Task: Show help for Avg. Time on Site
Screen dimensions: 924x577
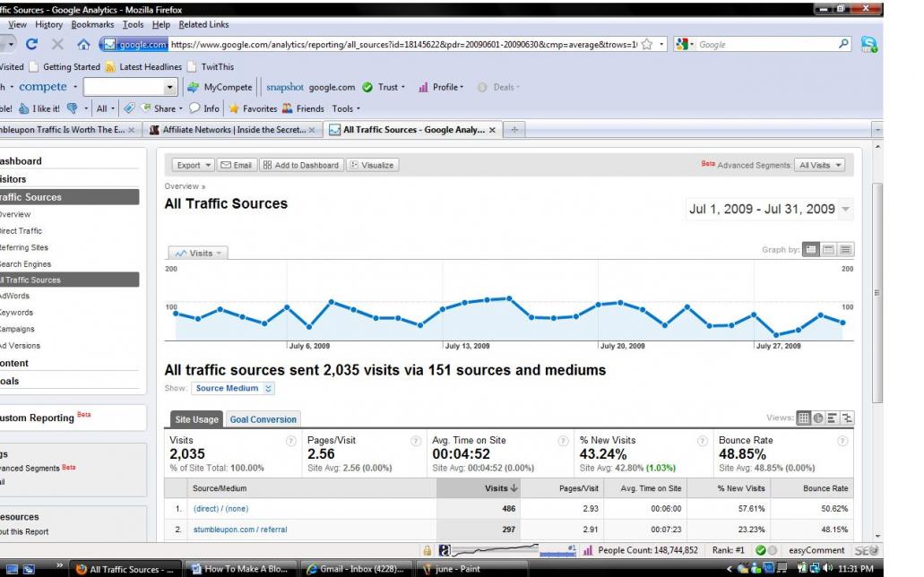Action: pos(563,441)
